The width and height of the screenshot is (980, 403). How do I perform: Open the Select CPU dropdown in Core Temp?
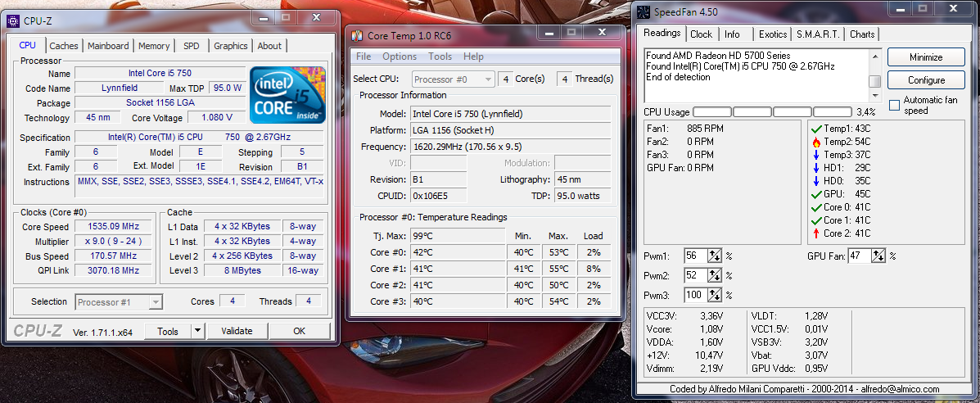453,79
